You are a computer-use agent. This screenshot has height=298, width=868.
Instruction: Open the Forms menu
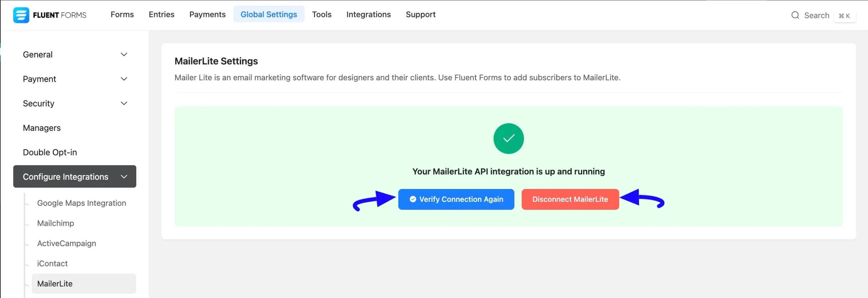click(122, 15)
